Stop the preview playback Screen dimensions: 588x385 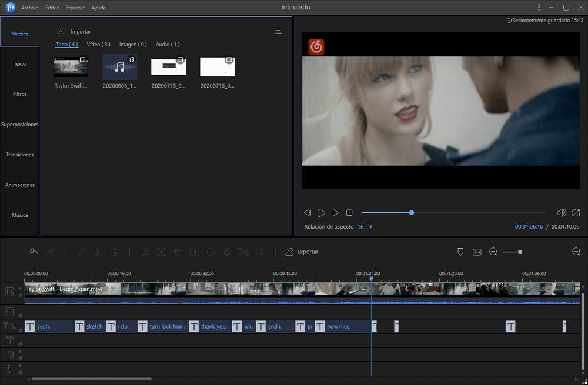pos(349,213)
